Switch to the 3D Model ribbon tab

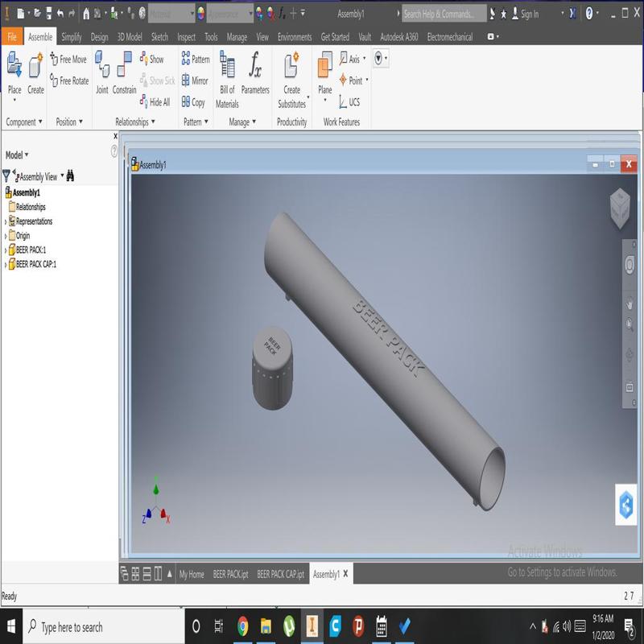pyautogui.click(x=130, y=37)
